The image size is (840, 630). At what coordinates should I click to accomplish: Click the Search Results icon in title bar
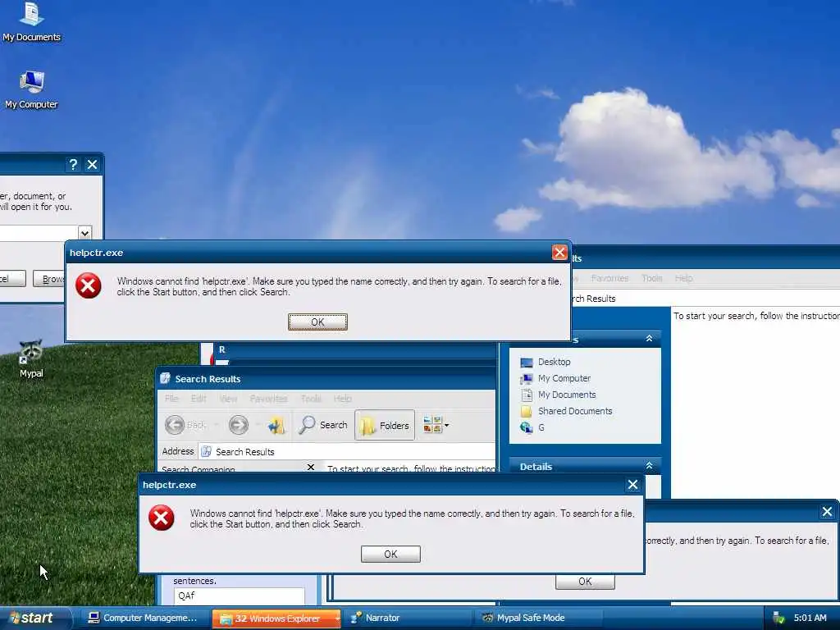165,378
